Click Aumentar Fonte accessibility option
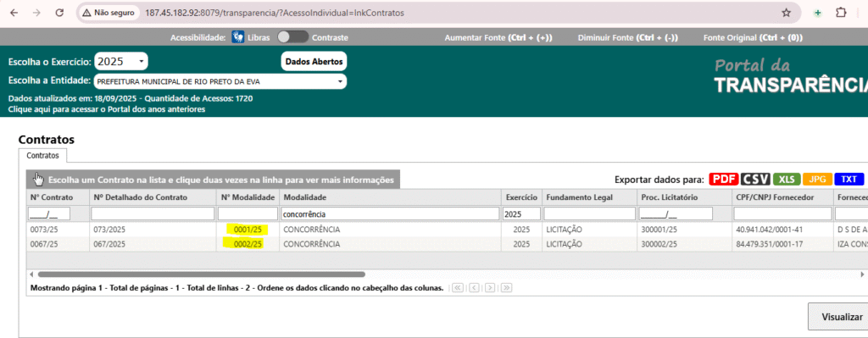 [x=498, y=38]
